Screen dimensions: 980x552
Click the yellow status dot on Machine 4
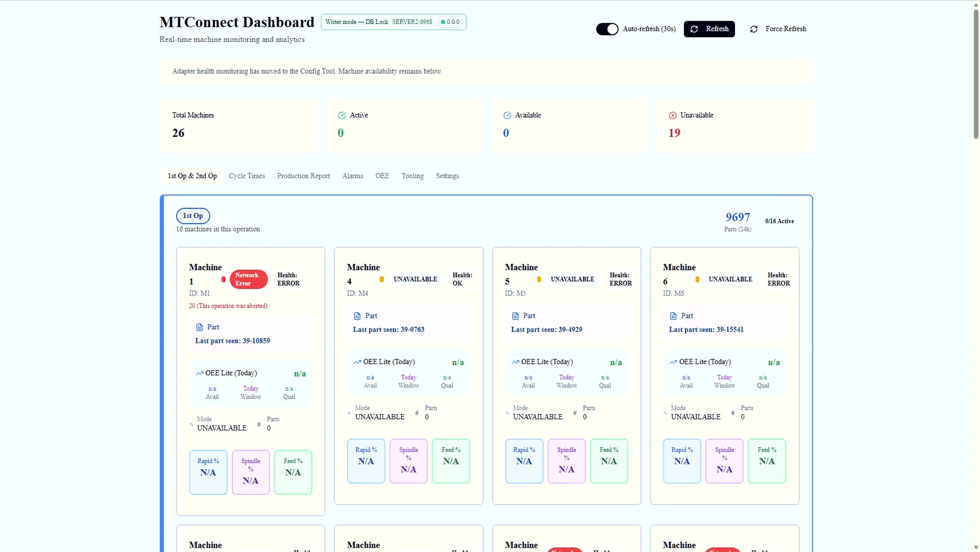382,279
